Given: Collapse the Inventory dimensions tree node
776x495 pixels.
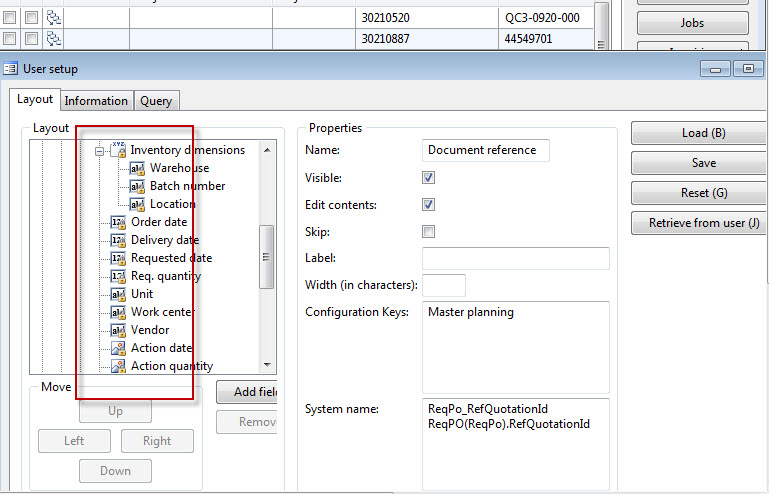Looking at the screenshot, I should pyautogui.click(x=99, y=151).
